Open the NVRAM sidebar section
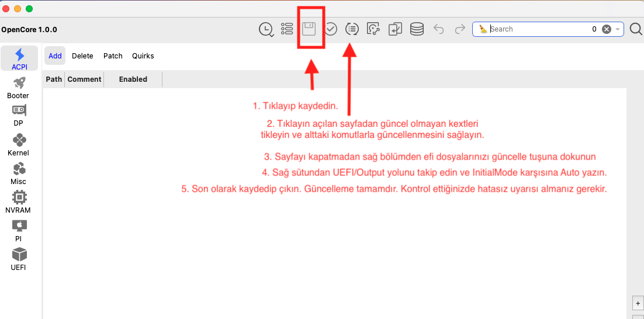This screenshot has height=319, width=644. [18, 202]
